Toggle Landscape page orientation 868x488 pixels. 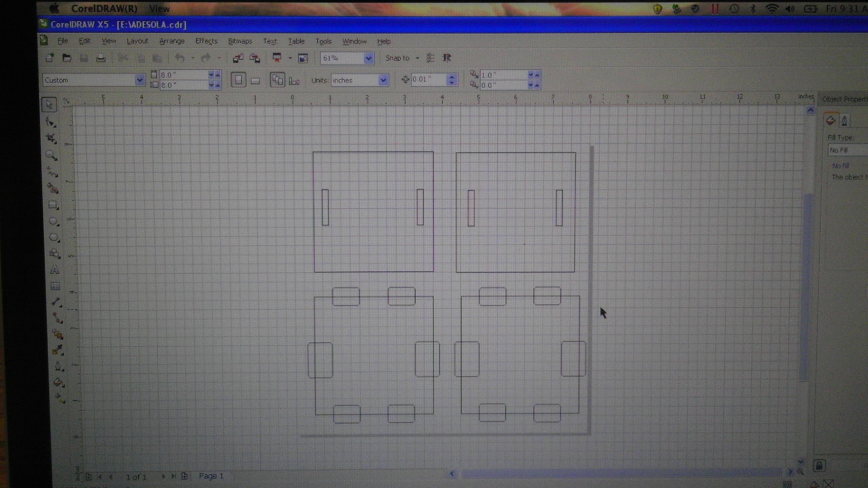click(x=255, y=81)
